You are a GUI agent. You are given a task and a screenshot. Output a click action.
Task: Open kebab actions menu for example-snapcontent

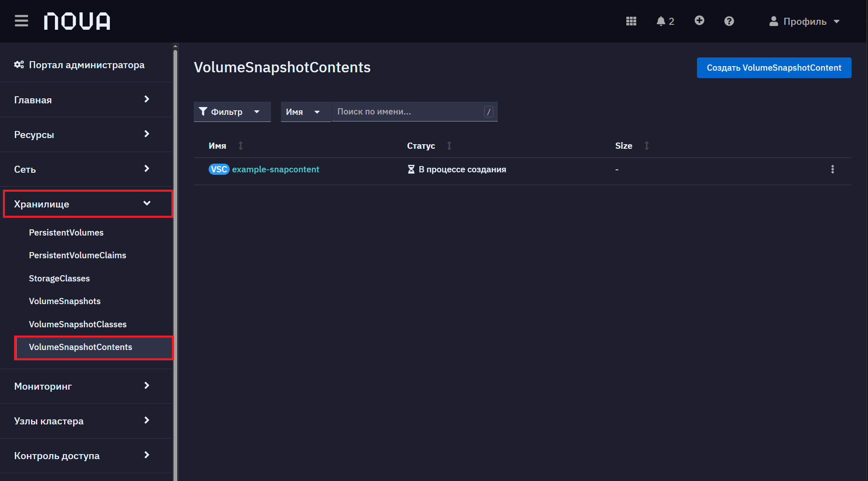point(832,169)
